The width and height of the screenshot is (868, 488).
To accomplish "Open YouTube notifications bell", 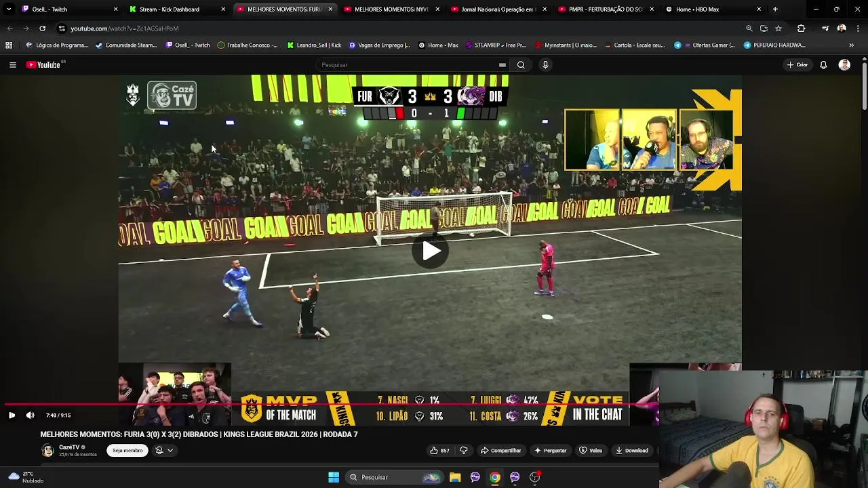I will coord(823,65).
